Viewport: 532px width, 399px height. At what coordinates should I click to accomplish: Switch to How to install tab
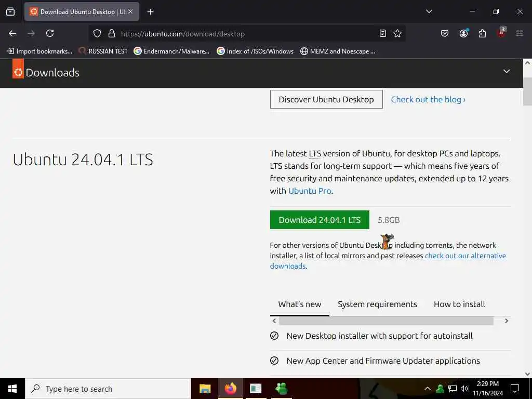pyautogui.click(x=459, y=304)
